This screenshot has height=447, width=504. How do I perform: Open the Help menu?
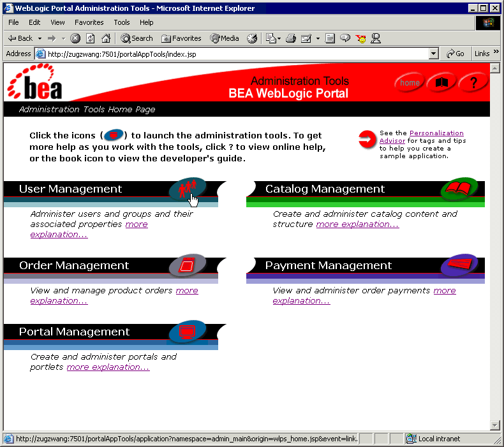coord(147,22)
